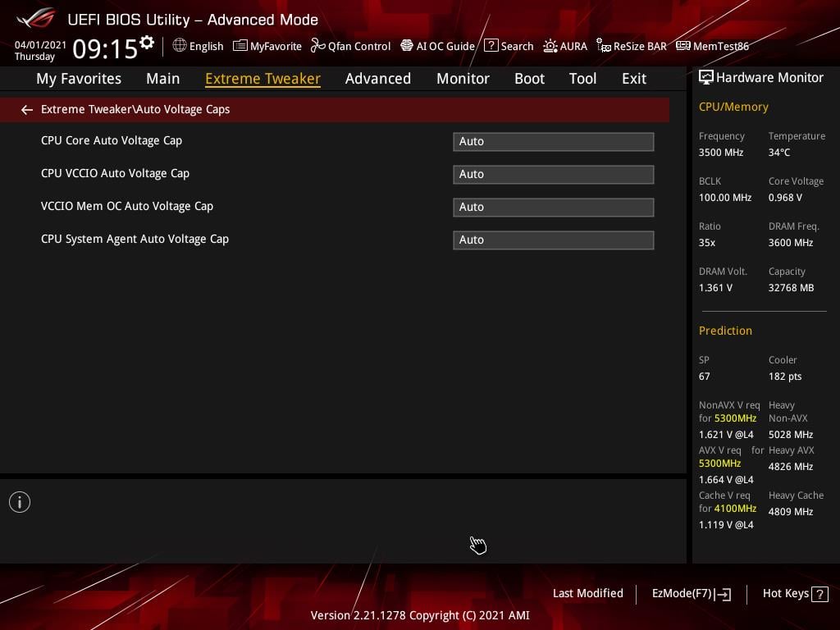Switch to the Monitor tab
The image size is (840, 630).
[x=463, y=79]
